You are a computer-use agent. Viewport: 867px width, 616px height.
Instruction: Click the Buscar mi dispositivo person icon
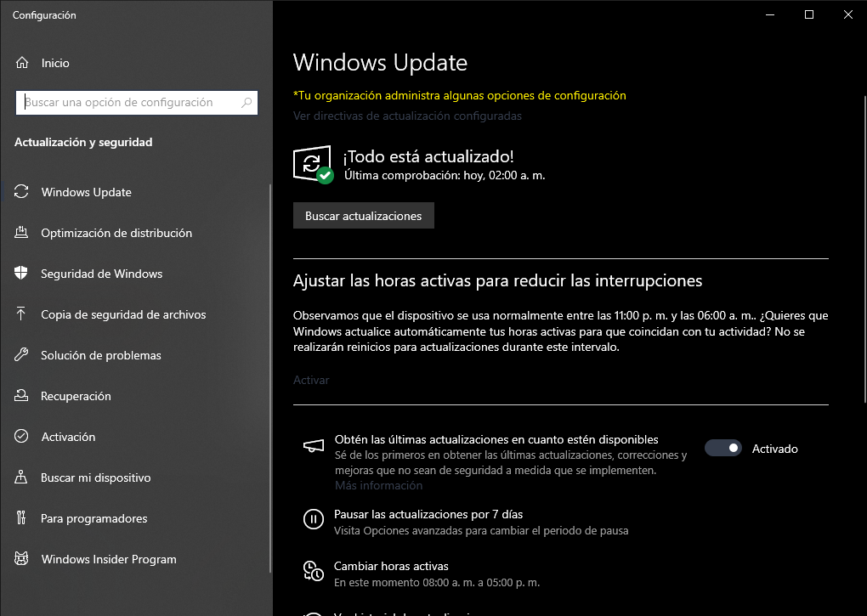[21, 477]
